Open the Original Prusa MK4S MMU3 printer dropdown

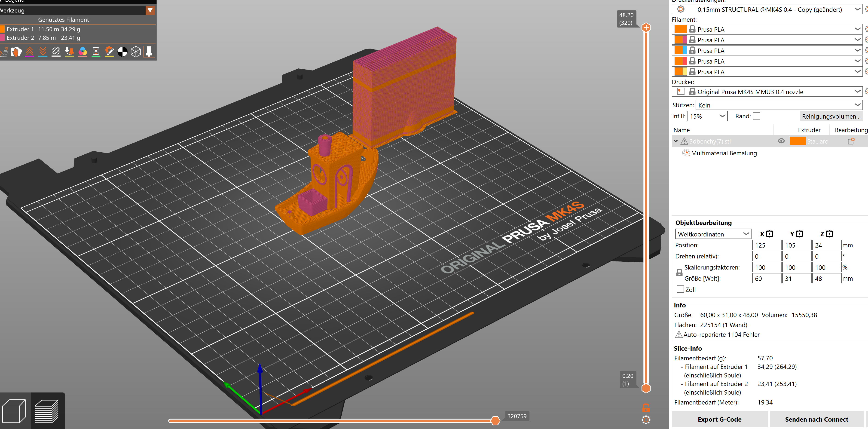pyautogui.click(x=767, y=92)
